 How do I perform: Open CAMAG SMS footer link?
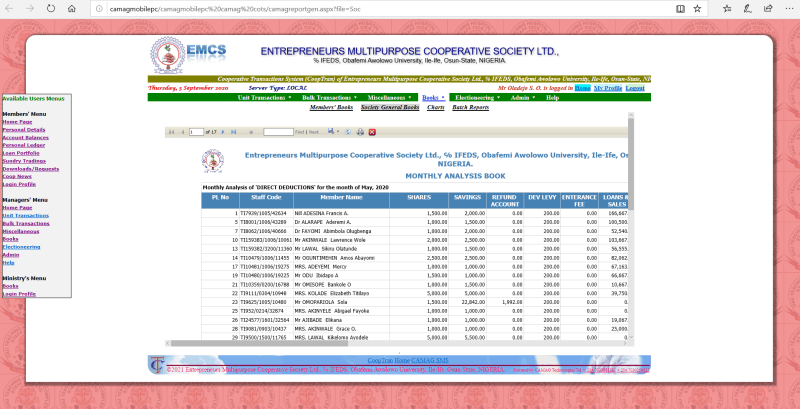click(430, 360)
